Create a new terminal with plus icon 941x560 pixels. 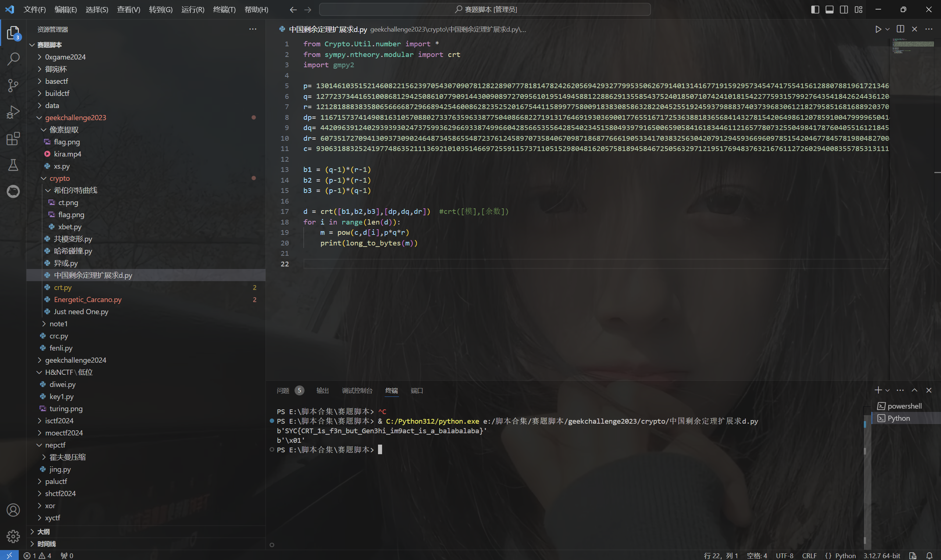coord(878,390)
